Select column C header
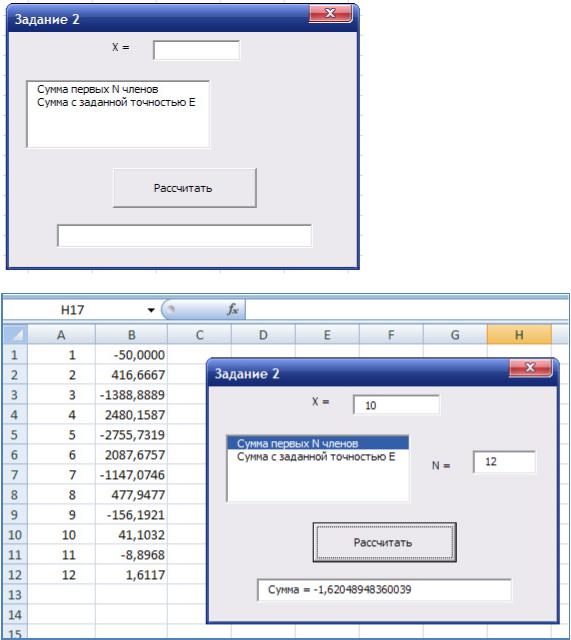Image resolution: width=571 pixels, height=640 pixels. (x=199, y=335)
